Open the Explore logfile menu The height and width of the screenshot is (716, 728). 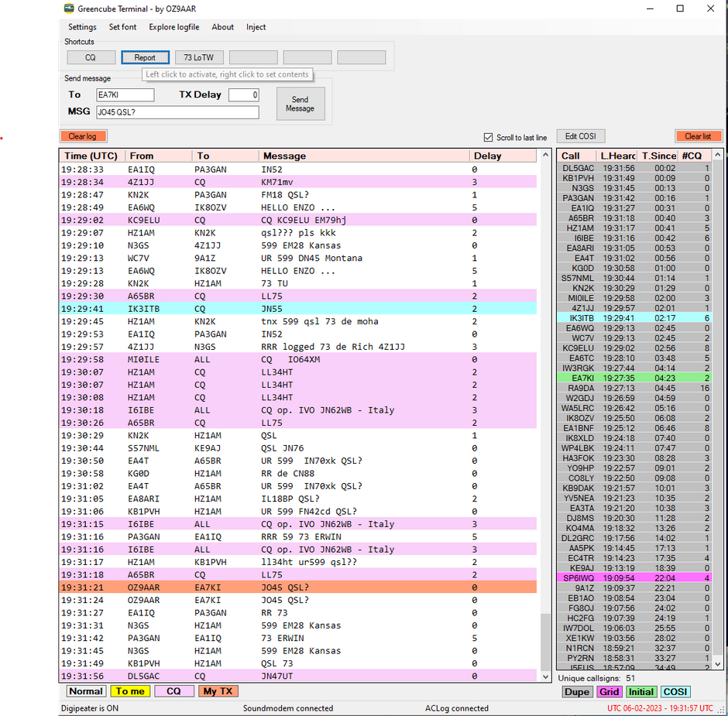174,27
